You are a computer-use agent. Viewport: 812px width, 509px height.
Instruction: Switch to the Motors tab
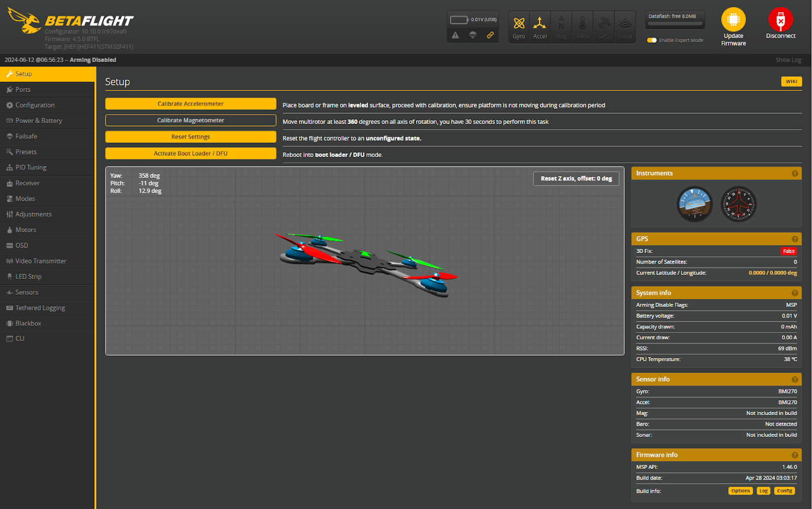coord(47,230)
